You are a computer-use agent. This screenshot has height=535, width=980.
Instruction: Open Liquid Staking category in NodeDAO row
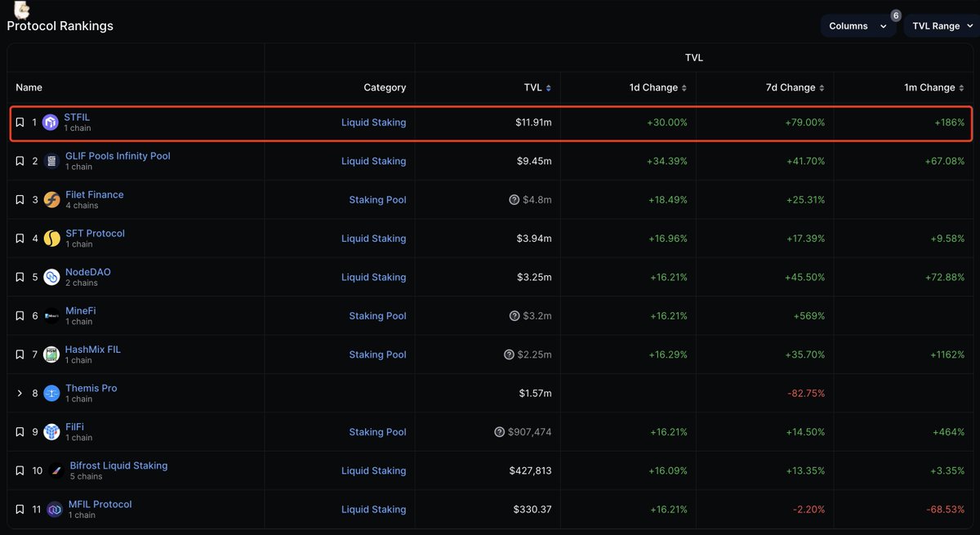tap(373, 278)
